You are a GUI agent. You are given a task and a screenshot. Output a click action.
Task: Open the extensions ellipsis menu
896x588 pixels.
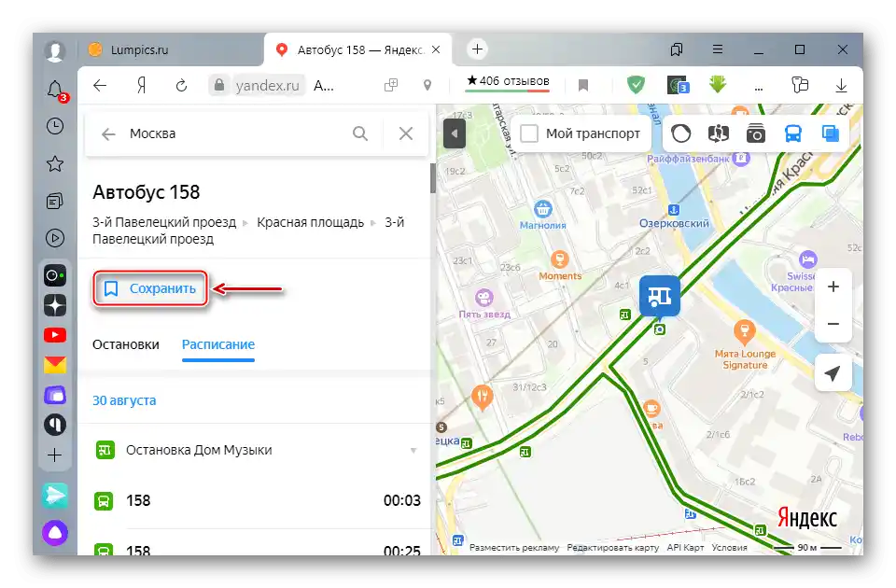click(758, 88)
